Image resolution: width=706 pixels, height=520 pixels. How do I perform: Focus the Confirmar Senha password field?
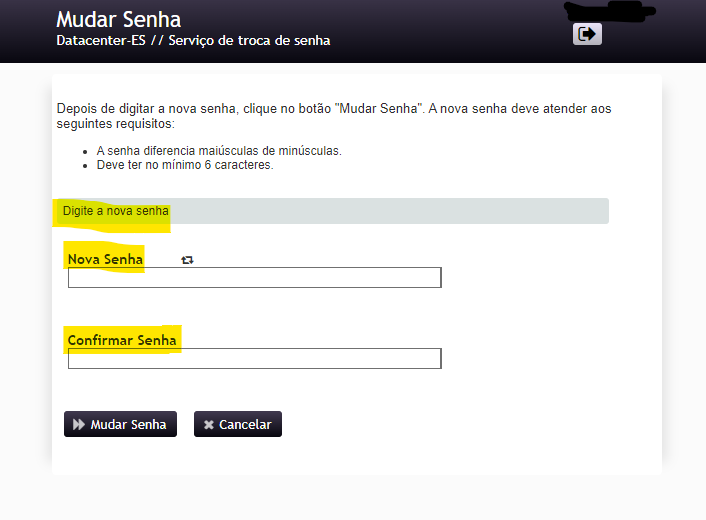[x=254, y=358]
